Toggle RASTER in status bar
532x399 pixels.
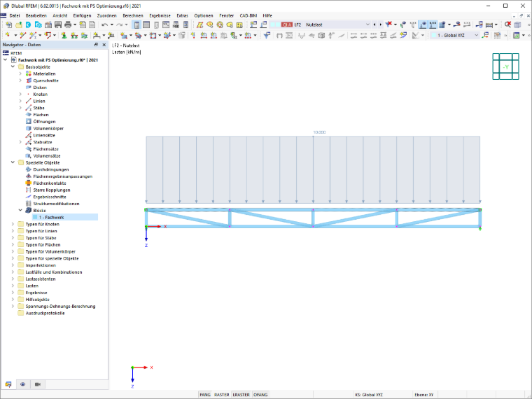coord(222,395)
